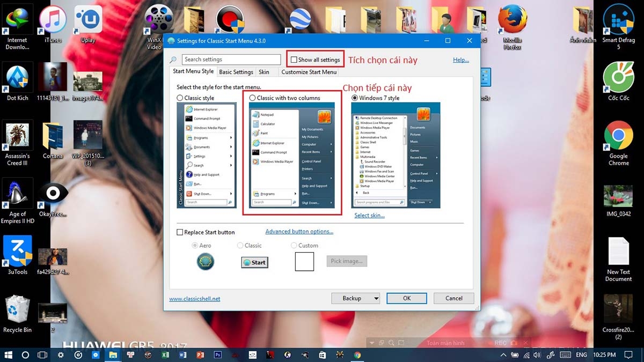Screen dimensions: 644x362
Task: Click the Aero shell start button image
Action: (206, 262)
